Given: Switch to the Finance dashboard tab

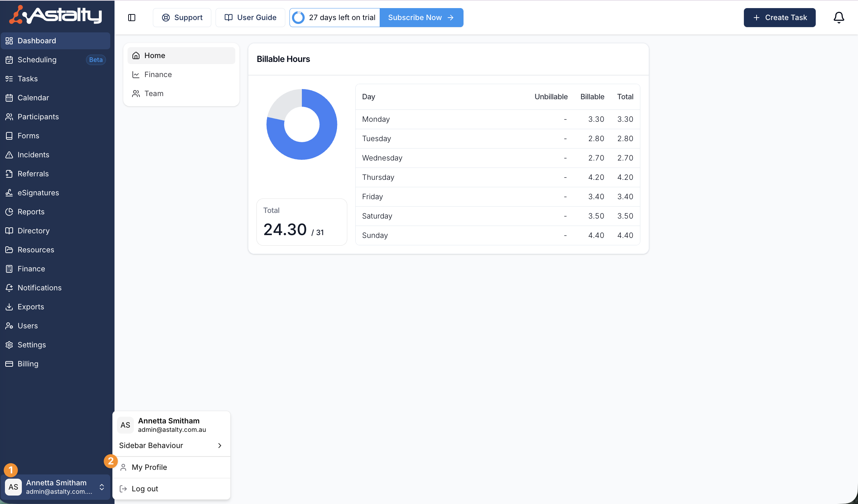Looking at the screenshot, I should tap(158, 75).
